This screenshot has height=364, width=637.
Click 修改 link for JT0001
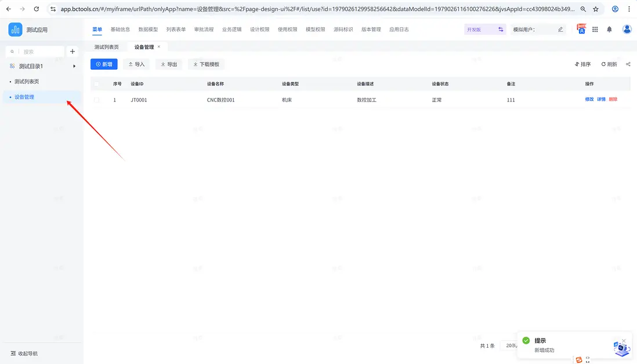pos(589,100)
